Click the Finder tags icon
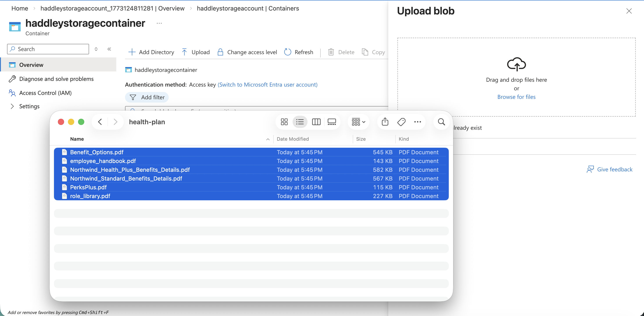This screenshot has height=316, width=644. click(401, 122)
